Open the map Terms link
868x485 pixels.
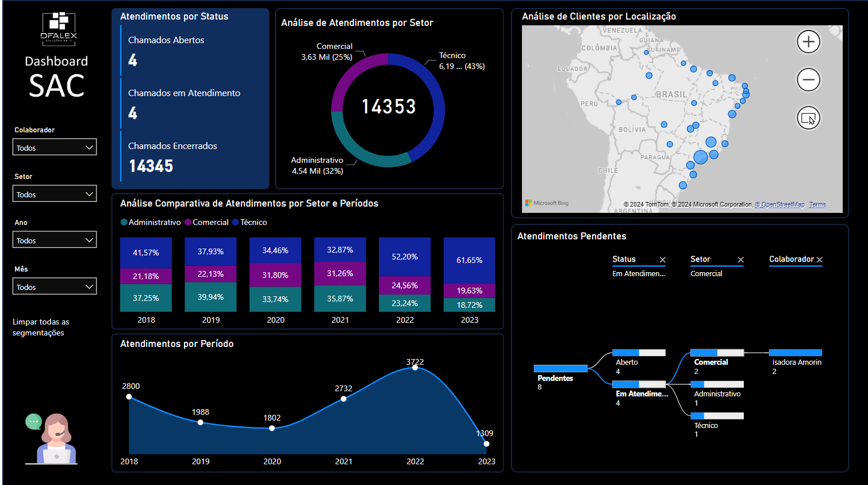click(x=817, y=205)
